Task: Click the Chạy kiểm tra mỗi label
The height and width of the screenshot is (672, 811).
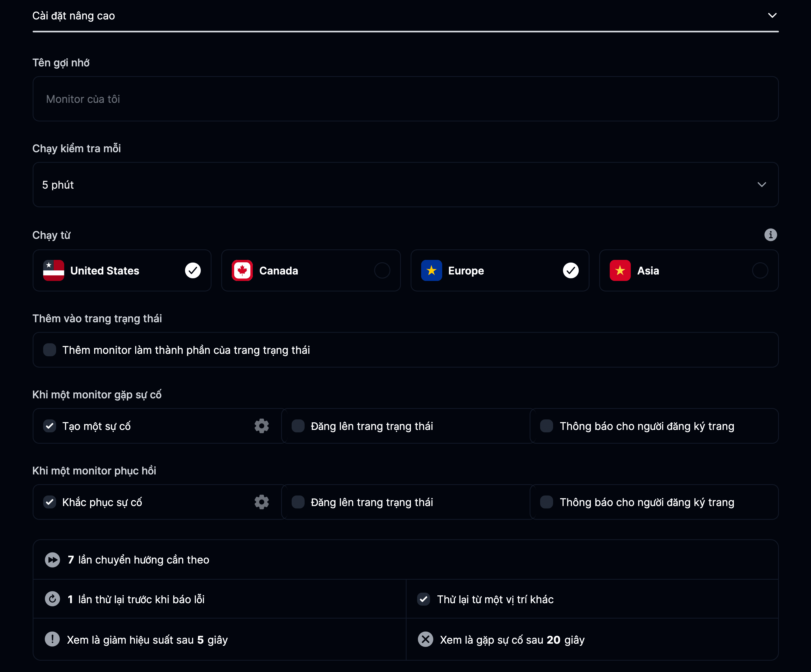Action: [x=76, y=149]
